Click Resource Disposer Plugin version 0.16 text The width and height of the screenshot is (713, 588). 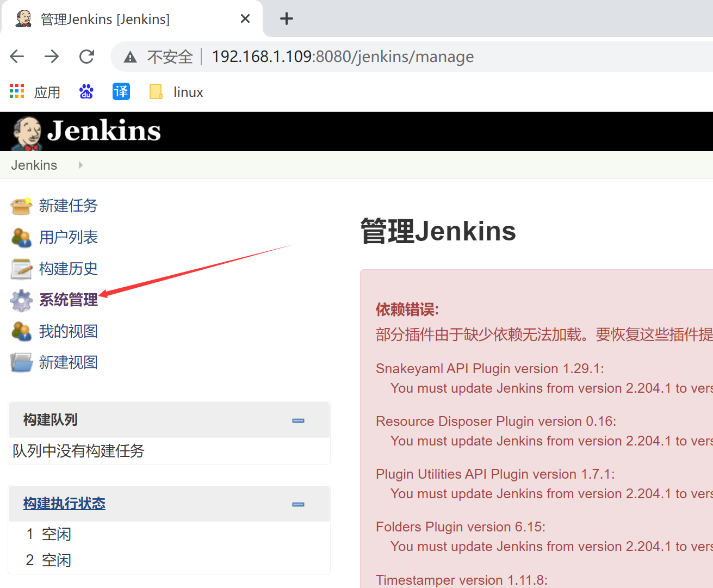pos(496,422)
